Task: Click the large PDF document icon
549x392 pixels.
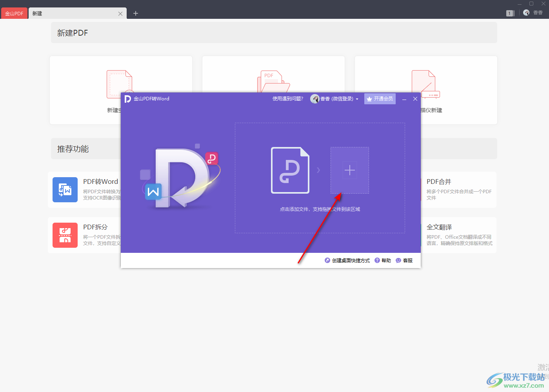Action: 290,170
